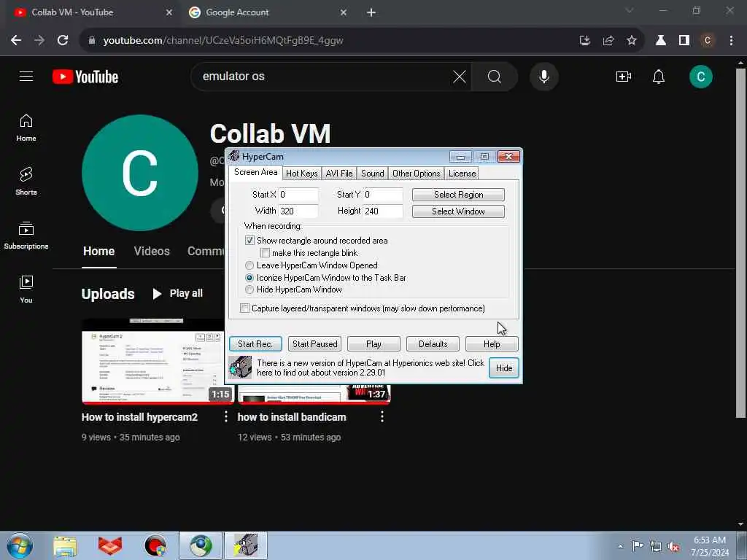Select Leave HyperCam Window Opened

249,265
